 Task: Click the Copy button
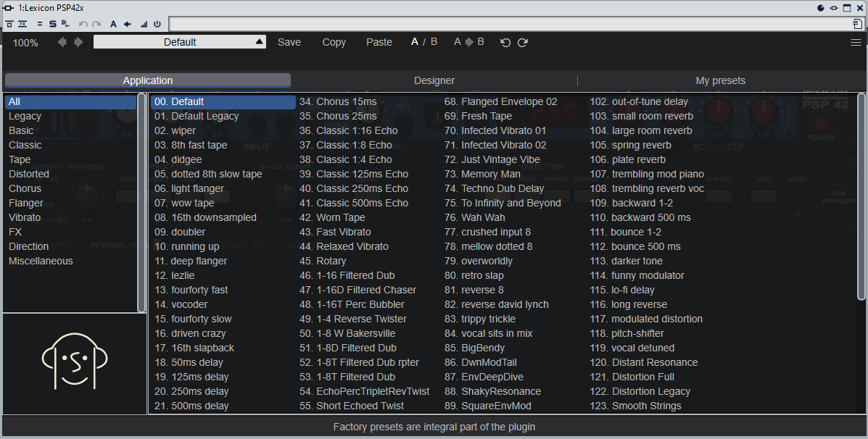coord(334,42)
